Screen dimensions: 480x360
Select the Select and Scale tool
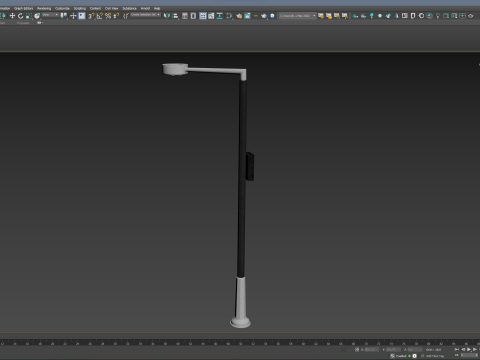[x=29, y=16]
